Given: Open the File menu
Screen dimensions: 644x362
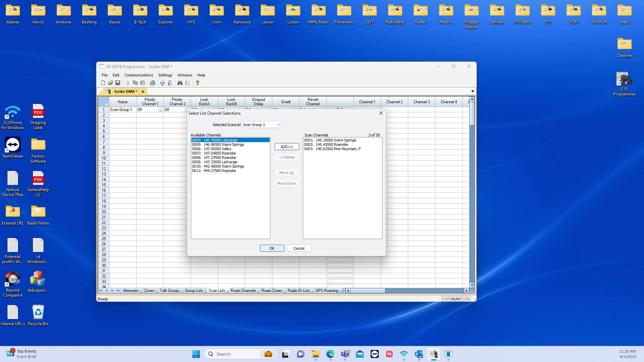Looking at the screenshot, I should (x=105, y=75).
